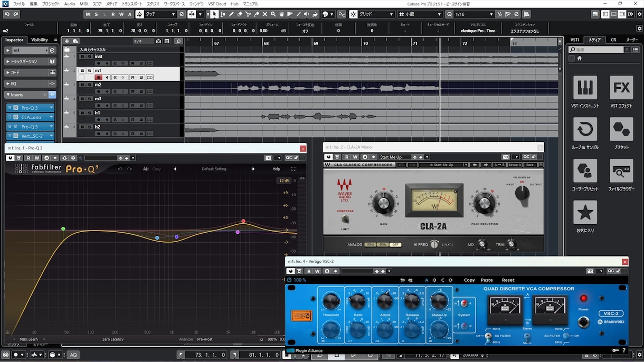
Task: Click the green low-cut band node in Pro-Q 3
Action: 63,228
